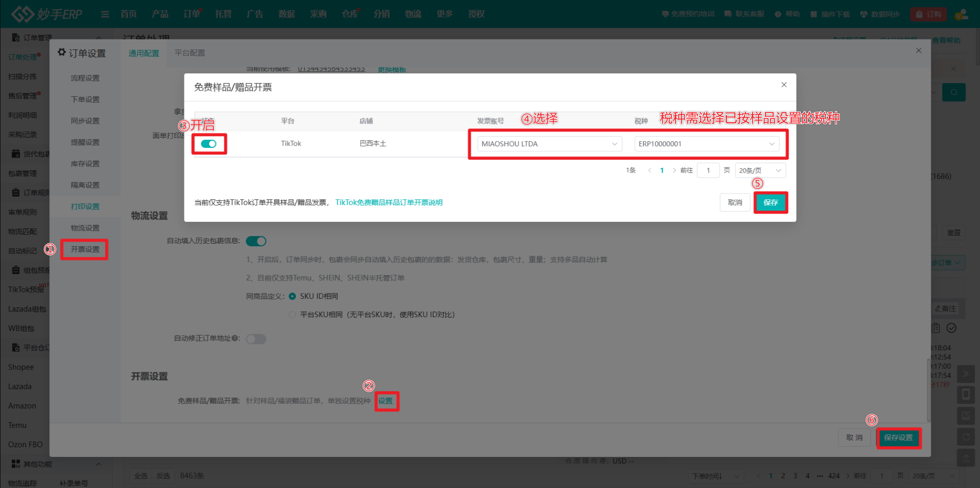Go to next page in dialog pagination
The image size is (980, 488).
[674, 170]
